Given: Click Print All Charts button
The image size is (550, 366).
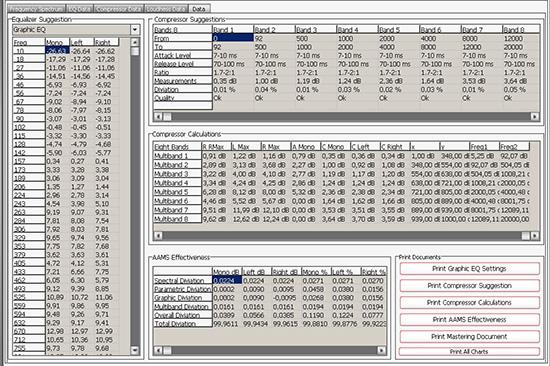Looking at the screenshot, I should coord(469,351).
